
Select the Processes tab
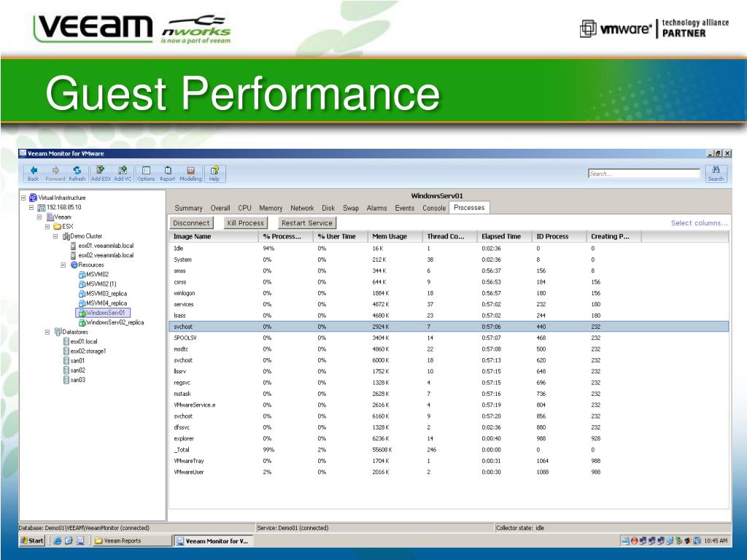469,208
